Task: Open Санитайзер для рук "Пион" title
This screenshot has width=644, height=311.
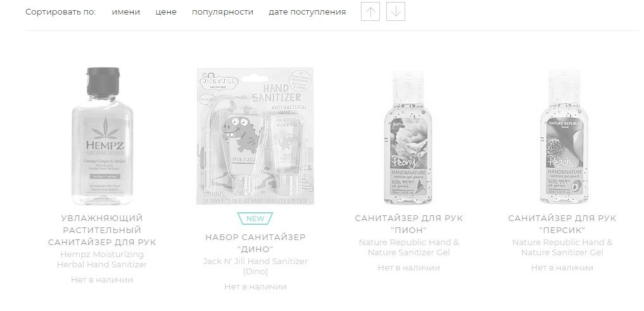Action: click(x=408, y=224)
